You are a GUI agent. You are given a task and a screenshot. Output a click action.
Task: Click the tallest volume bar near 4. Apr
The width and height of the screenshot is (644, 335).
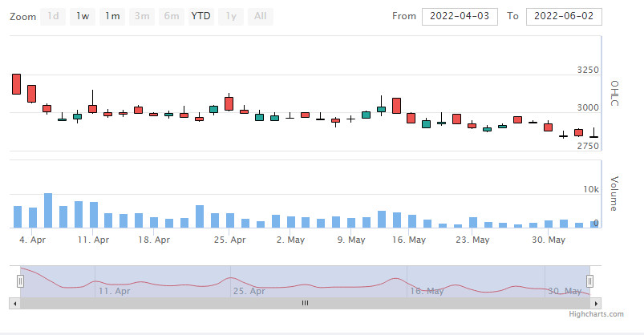pos(48,210)
